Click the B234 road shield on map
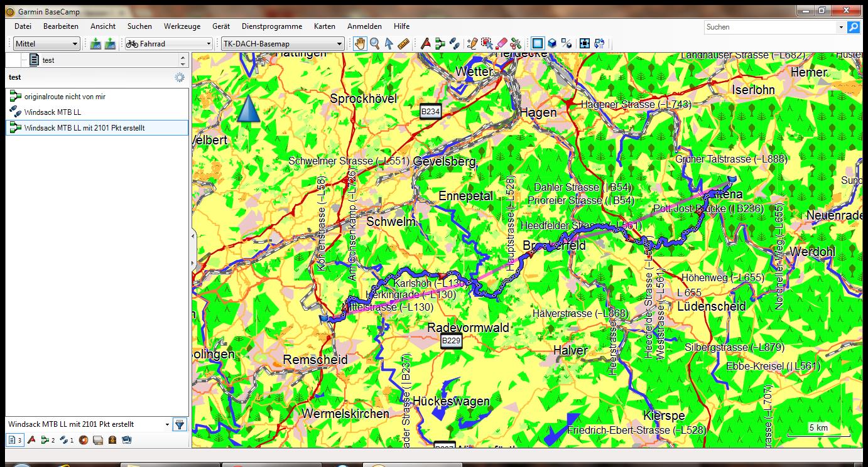 coord(431,111)
